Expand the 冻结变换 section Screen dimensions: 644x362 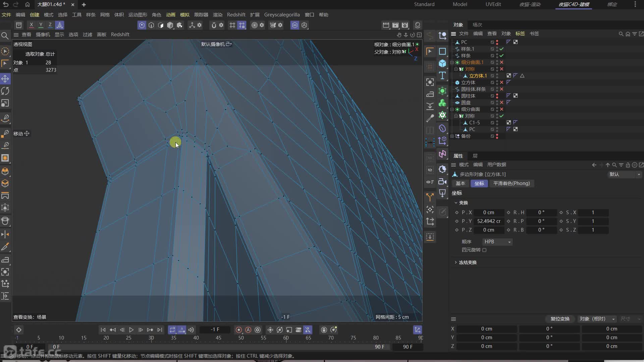click(x=455, y=262)
